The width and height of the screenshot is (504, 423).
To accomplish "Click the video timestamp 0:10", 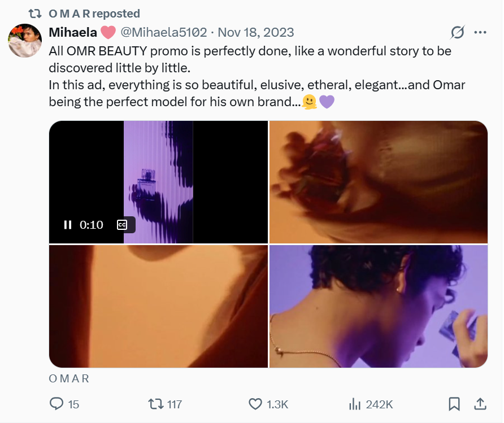I will click(x=92, y=225).
